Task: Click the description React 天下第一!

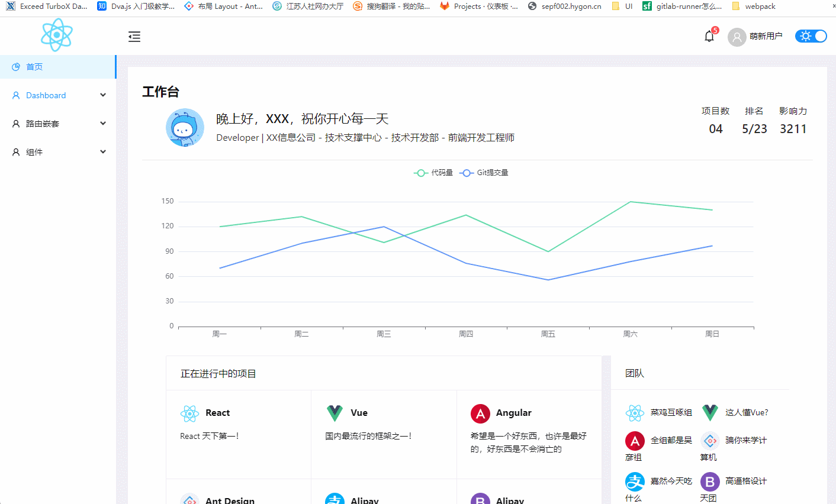Action: pos(210,436)
